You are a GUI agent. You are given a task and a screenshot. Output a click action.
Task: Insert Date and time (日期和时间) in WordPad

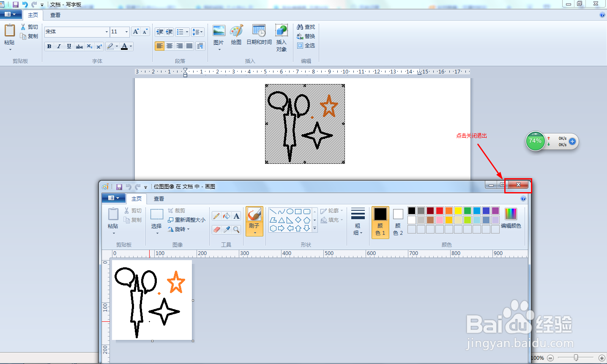(259, 31)
